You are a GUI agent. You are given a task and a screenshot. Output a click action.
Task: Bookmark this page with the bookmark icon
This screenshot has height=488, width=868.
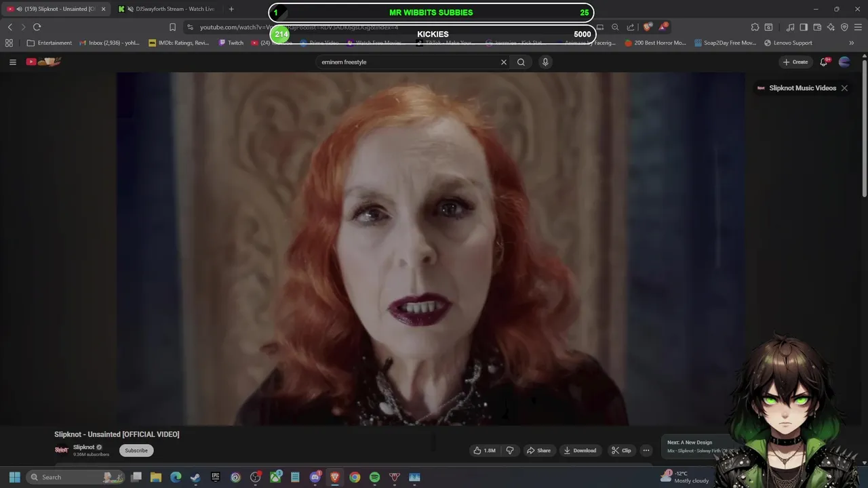point(172,27)
